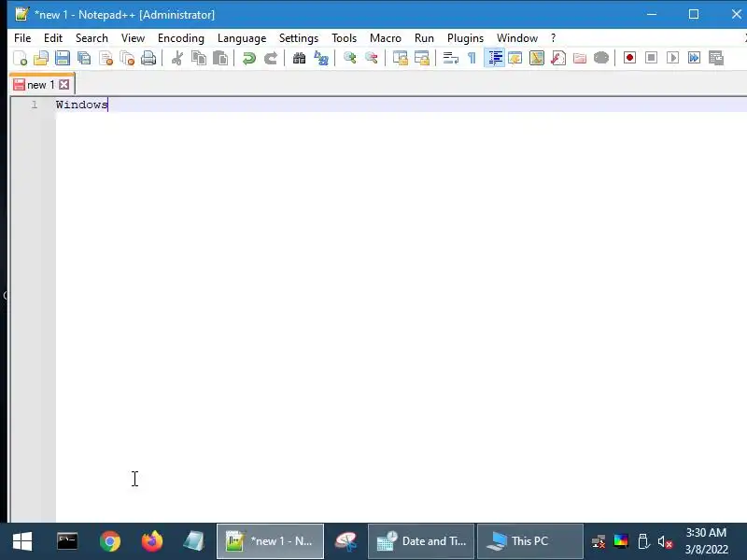This screenshot has width=747, height=560.
Task: Open the Windows Start menu
Action: point(22,541)
